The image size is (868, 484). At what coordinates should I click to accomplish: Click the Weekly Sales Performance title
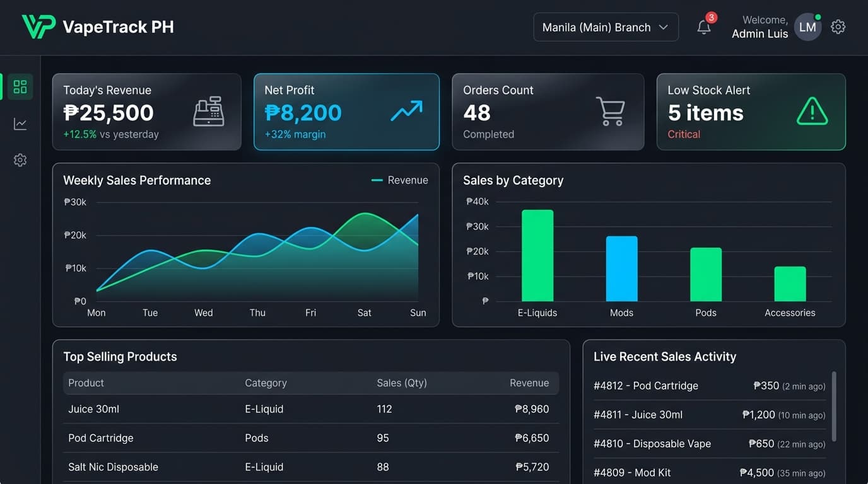(x=137, y=180)
